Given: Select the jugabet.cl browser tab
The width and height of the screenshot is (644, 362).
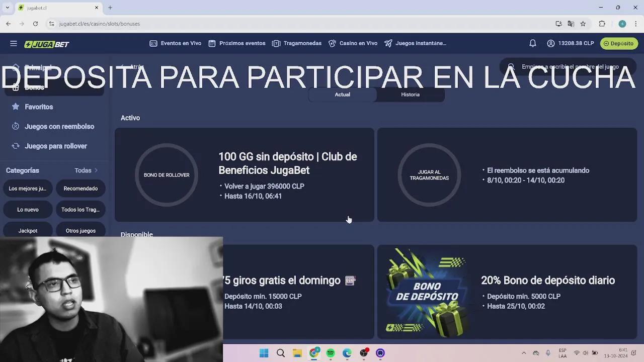Looking at the screenshot, I should tap(58, 8).
